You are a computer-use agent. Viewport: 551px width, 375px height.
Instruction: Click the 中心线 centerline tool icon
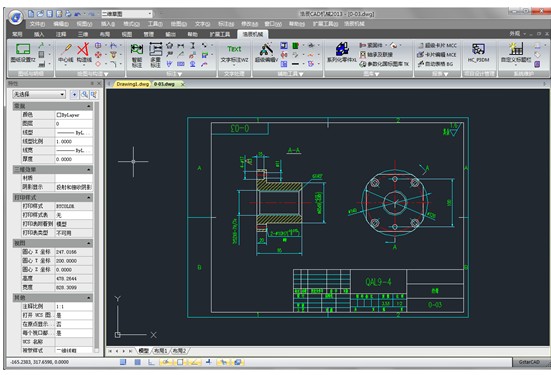point(66,53)
